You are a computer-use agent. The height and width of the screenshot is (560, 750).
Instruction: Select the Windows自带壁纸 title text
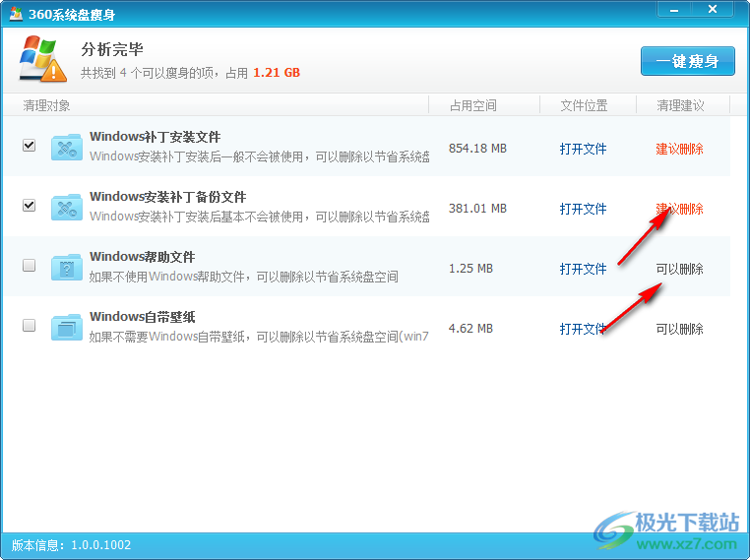[142, 317]
